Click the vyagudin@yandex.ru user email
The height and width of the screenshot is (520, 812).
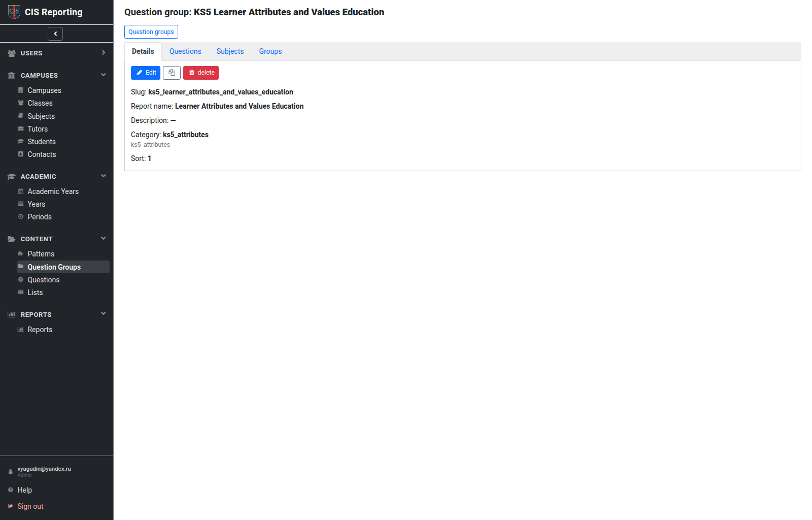click(44, 469)
